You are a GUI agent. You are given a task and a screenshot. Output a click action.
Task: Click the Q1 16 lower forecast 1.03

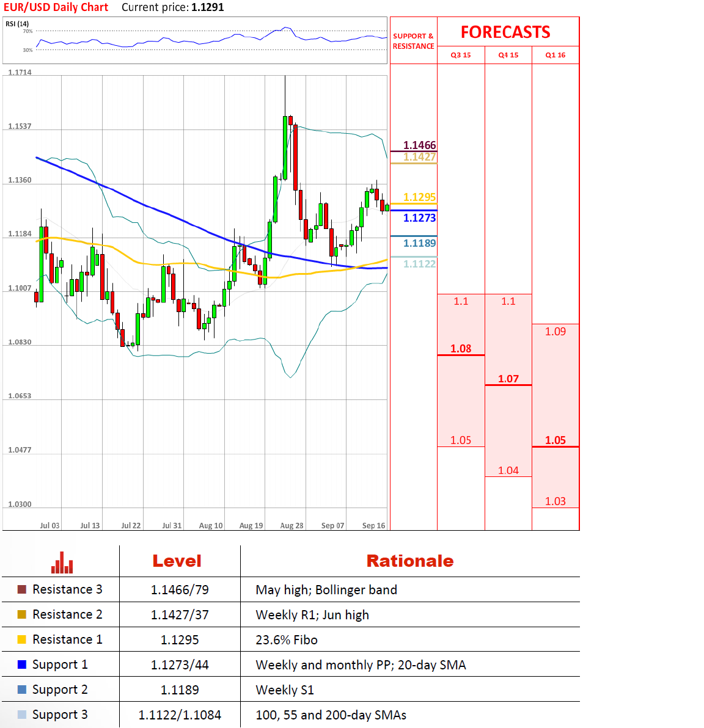[555, 501]
